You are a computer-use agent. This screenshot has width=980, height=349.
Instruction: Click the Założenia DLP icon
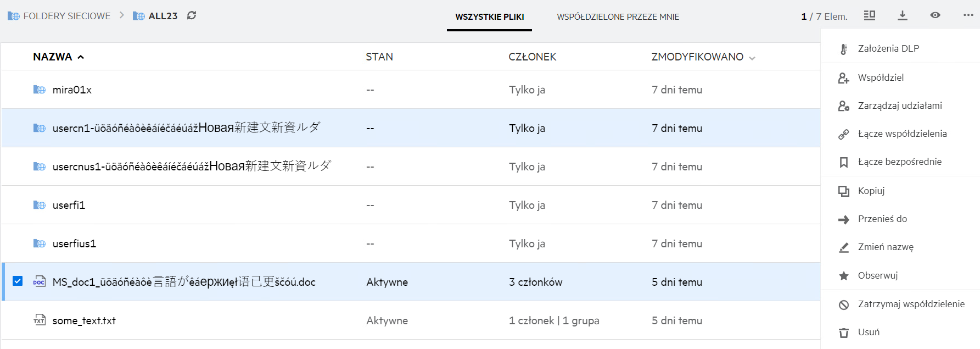(x=844, y=49)
